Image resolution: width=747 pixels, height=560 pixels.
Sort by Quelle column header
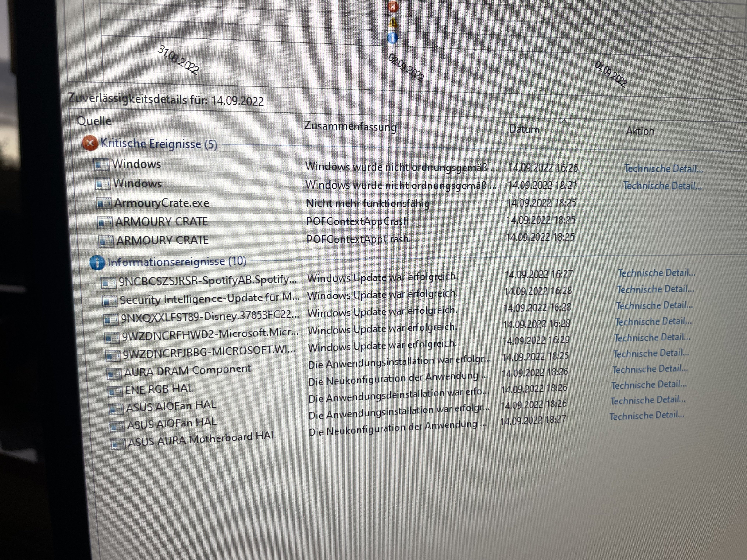(94, 121)
